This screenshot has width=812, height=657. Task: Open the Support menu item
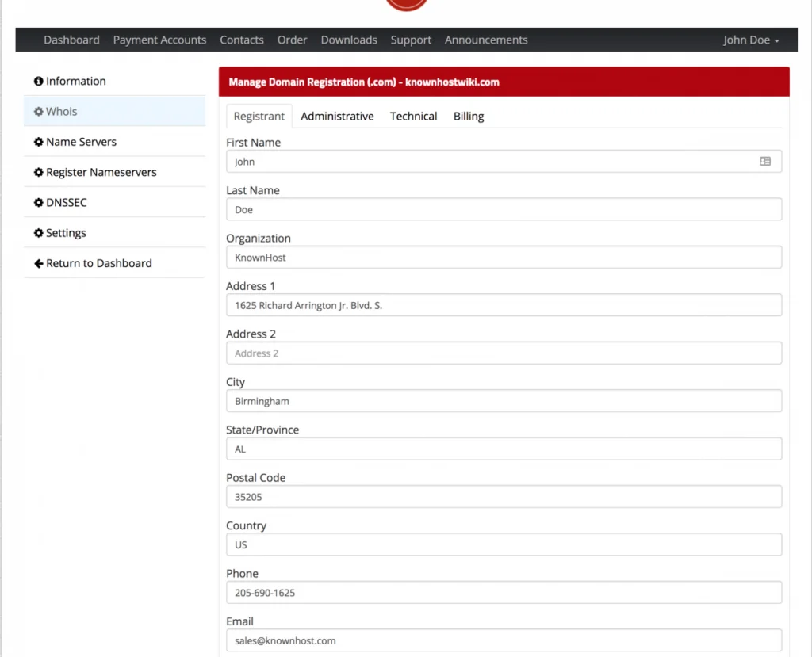[x=411, y=40]
